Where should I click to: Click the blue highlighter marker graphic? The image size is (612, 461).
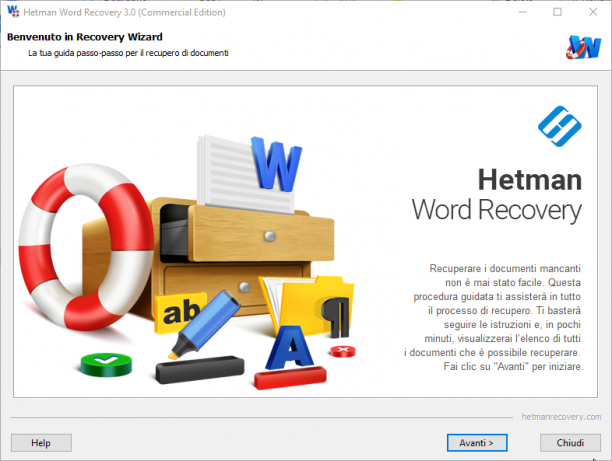coord(205,324)
